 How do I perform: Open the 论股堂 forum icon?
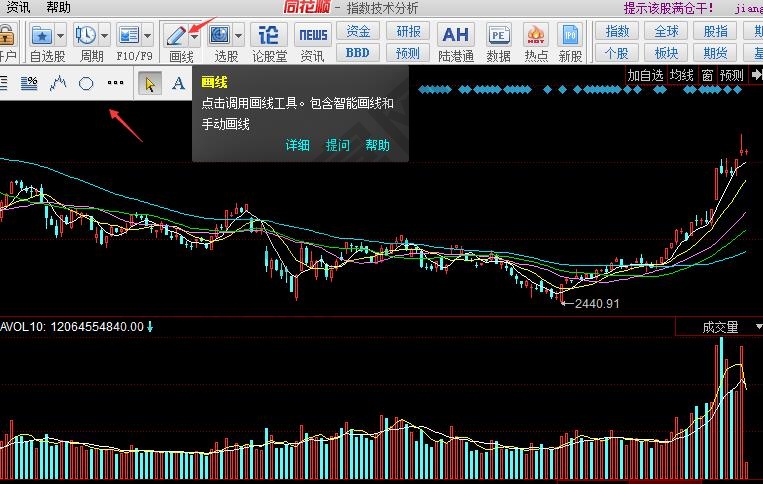pos(268,35)
